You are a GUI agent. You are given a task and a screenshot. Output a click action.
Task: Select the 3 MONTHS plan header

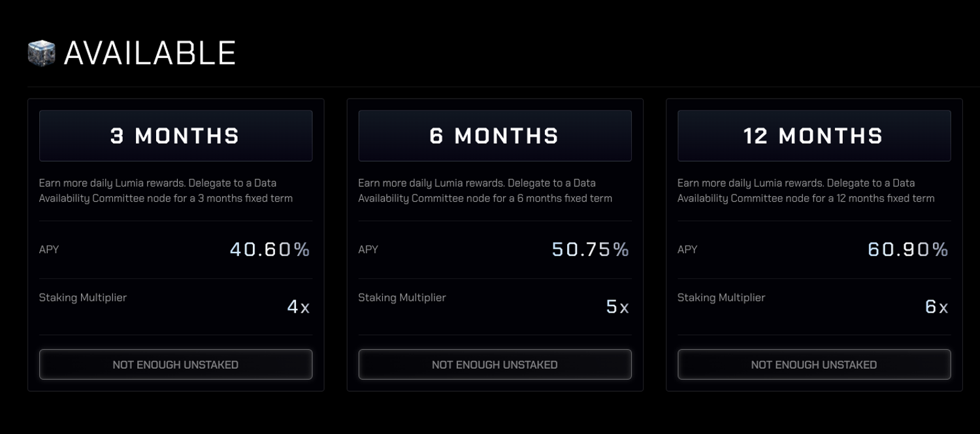coord(176,136)
